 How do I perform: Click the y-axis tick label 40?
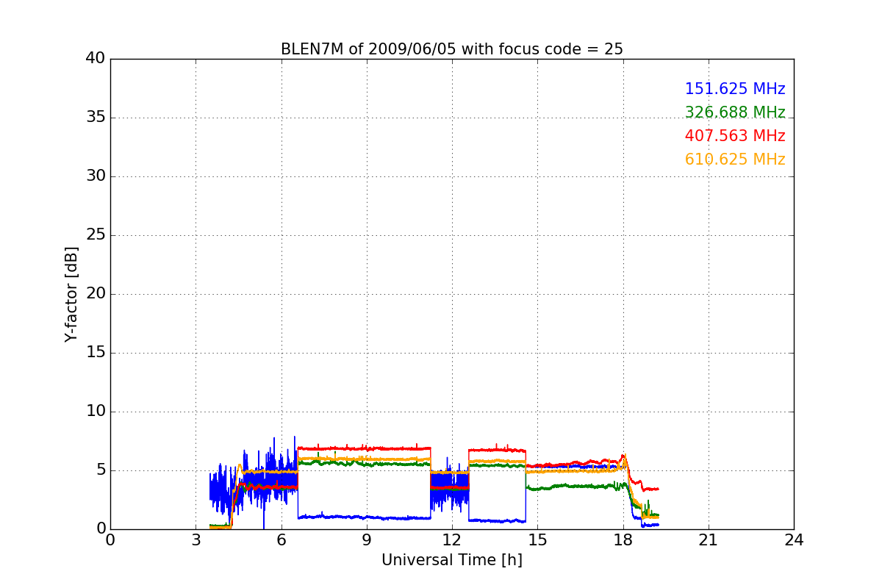[x=96, y=59]
